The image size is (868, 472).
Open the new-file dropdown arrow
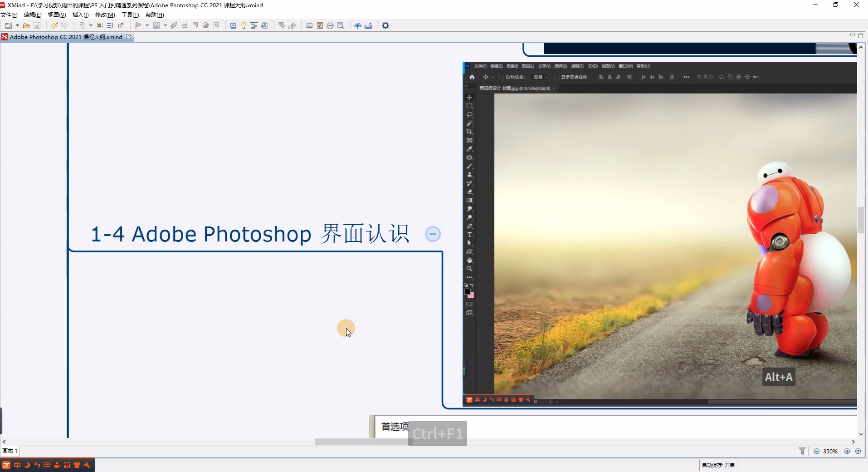pos(16,25)
